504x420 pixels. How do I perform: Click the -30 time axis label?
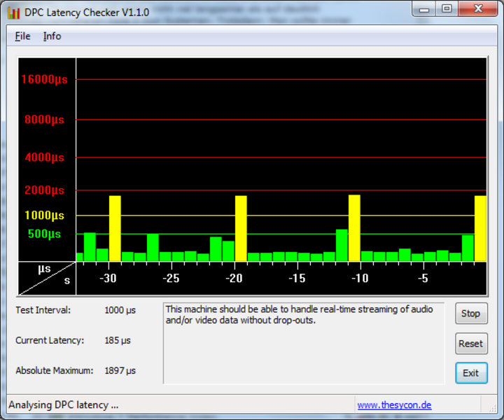click(x=108, y=279)
